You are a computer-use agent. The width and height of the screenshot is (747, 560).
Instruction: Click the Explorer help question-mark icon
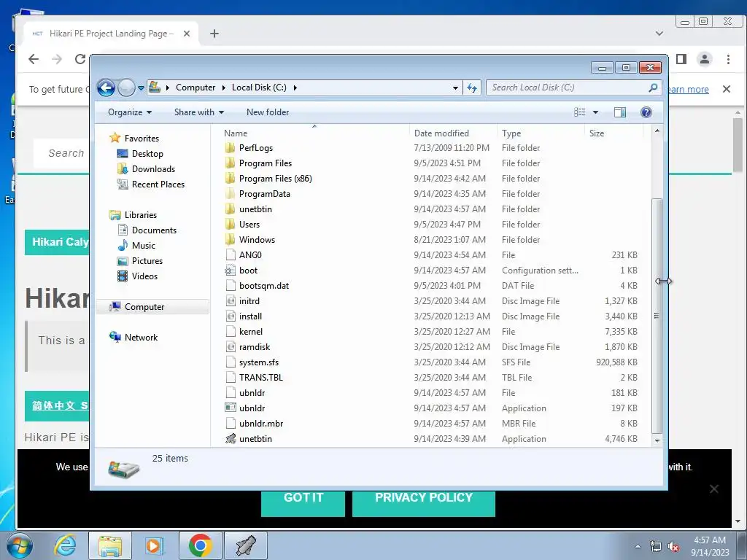pyautogui.click(x=646, y=112)
